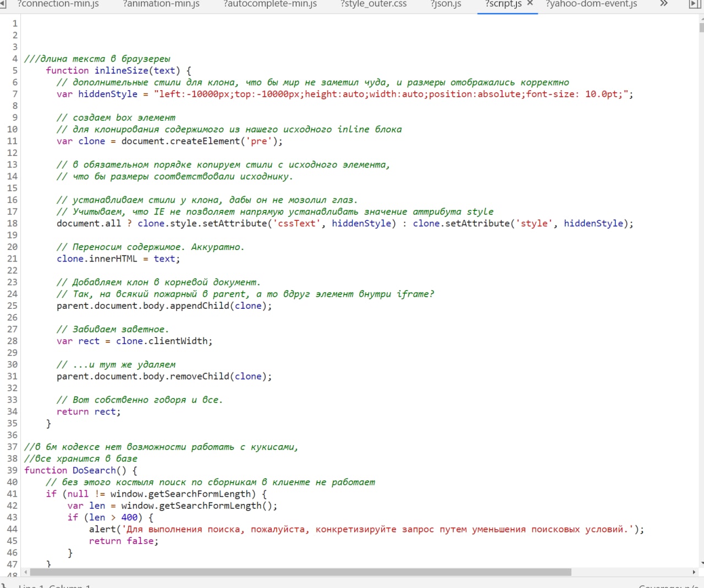Click the Line 1, Column 1 status text
704x588 pixels.
click(x=54, y=586)
